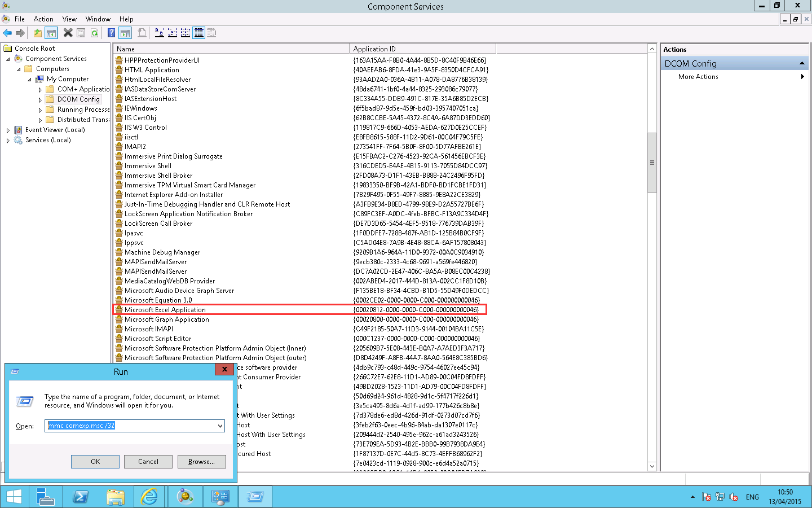Click OK in the Run dialog
Image resolution: width=812 pixels, height=508 pixels.
[x=95, y=462]
